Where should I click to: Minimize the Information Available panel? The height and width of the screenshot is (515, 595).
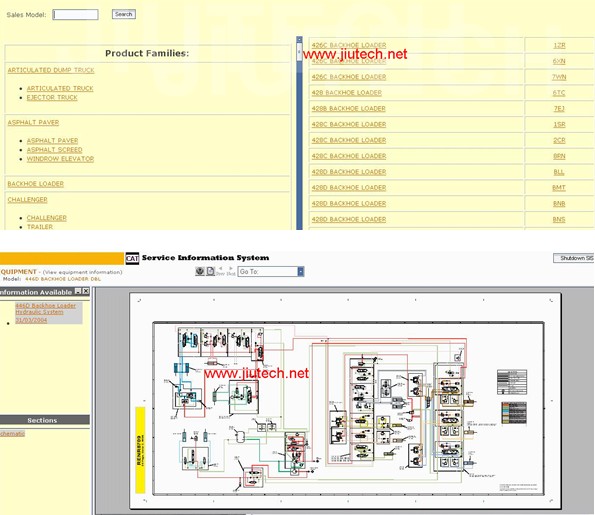tap(78, 291)
